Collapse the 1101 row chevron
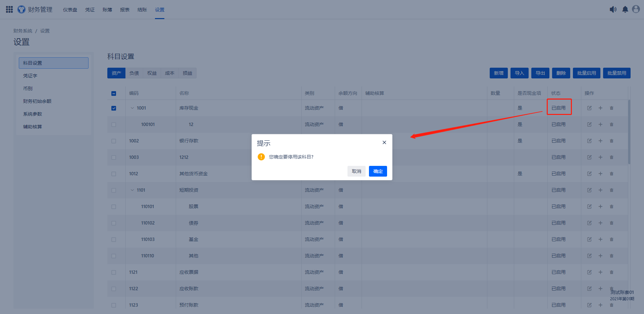644x314 pixels. point(132,190)
